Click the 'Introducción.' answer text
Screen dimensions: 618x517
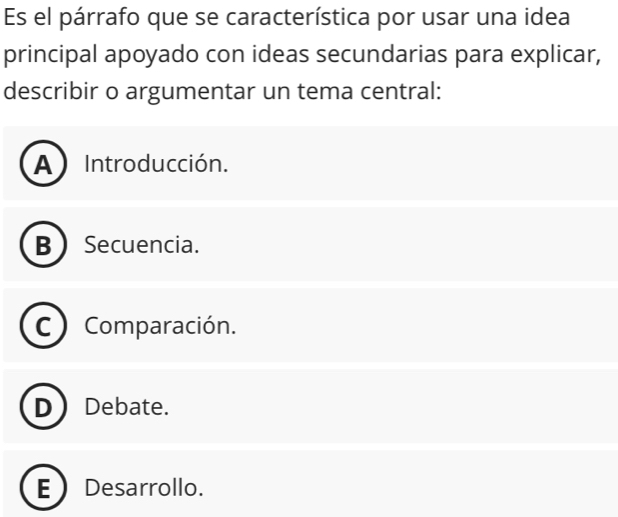(156, 164)
